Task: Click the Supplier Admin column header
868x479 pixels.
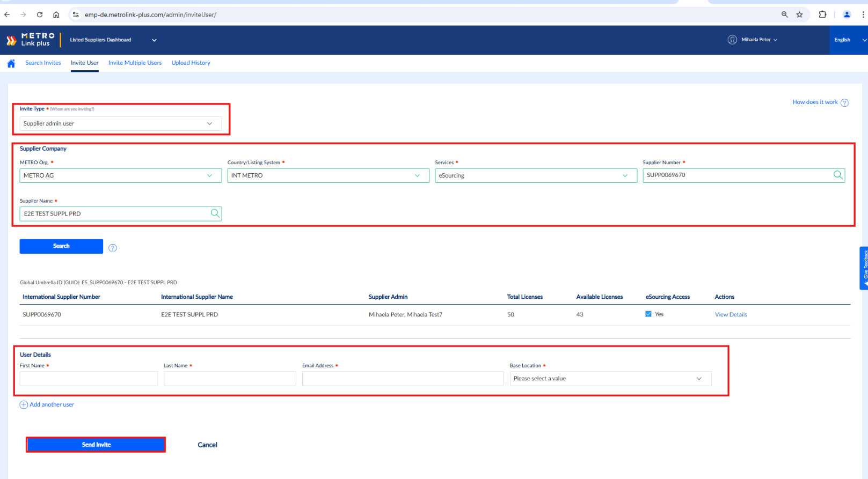Action: coord(388,297)
